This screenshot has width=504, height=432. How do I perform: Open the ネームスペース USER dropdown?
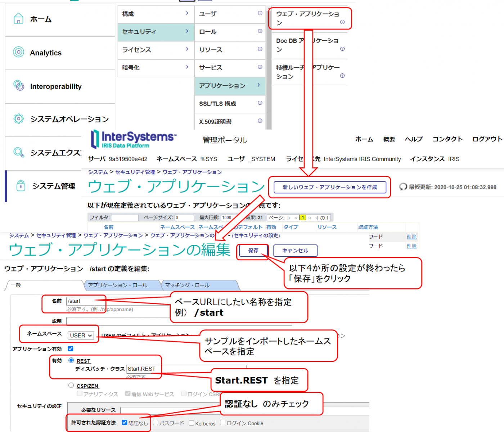point(81,336)
